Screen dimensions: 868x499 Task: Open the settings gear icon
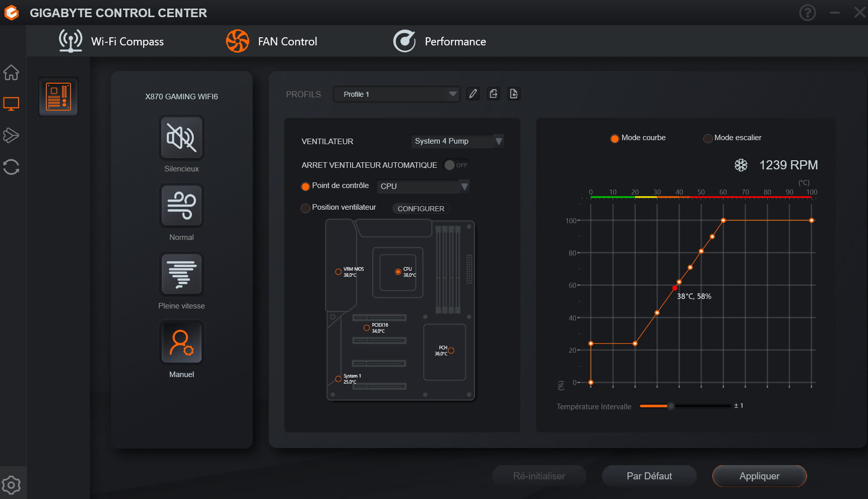[x=11, y=485]
